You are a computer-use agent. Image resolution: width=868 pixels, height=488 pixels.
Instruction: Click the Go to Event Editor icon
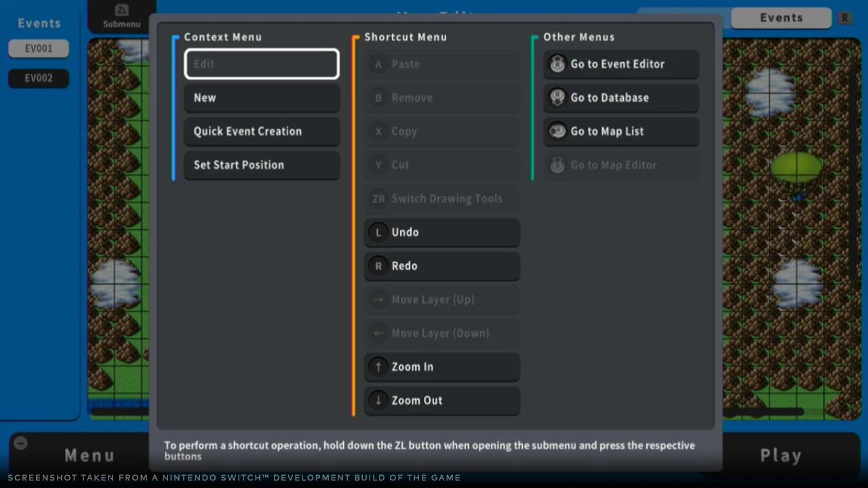[557, 64]
